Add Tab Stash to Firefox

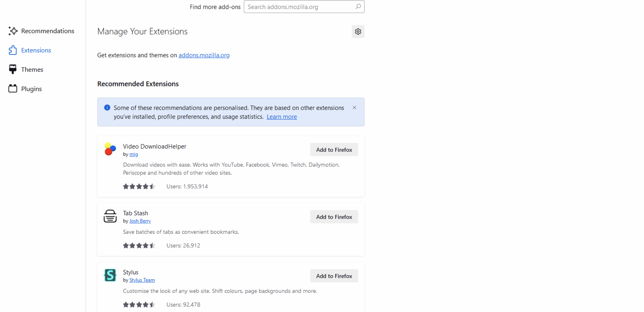tap(334, 217)
